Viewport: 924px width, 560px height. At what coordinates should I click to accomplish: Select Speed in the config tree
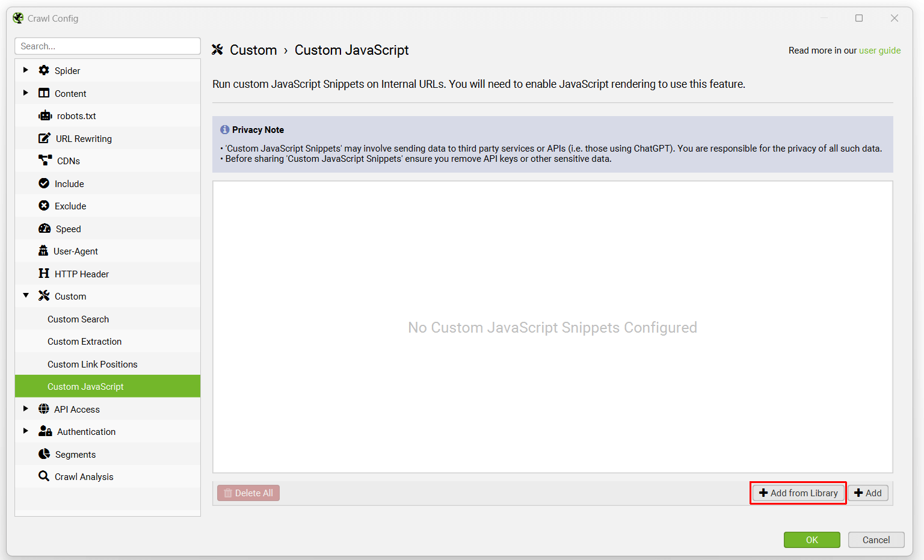[x=108, y=229]
